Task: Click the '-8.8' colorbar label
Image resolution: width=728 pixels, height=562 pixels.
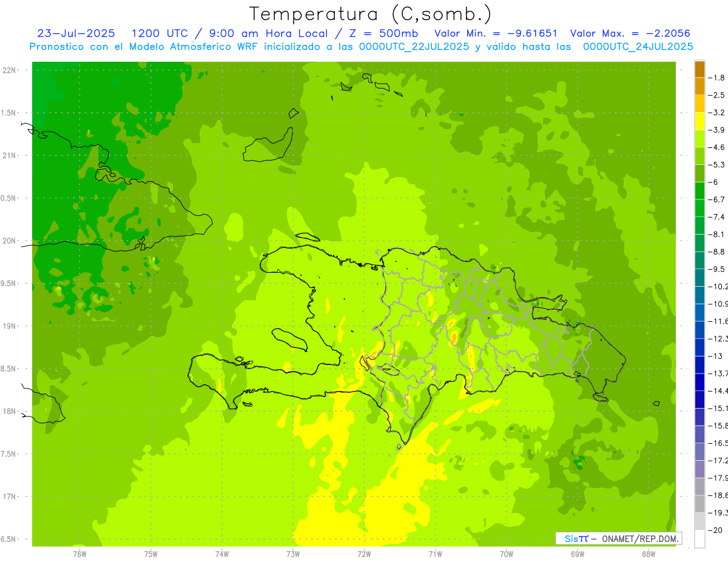Action: [716, 252]
